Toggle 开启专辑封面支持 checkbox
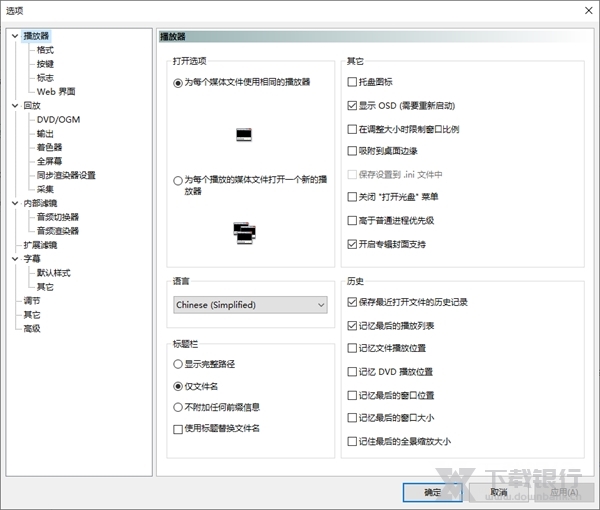 pos(352,244)
